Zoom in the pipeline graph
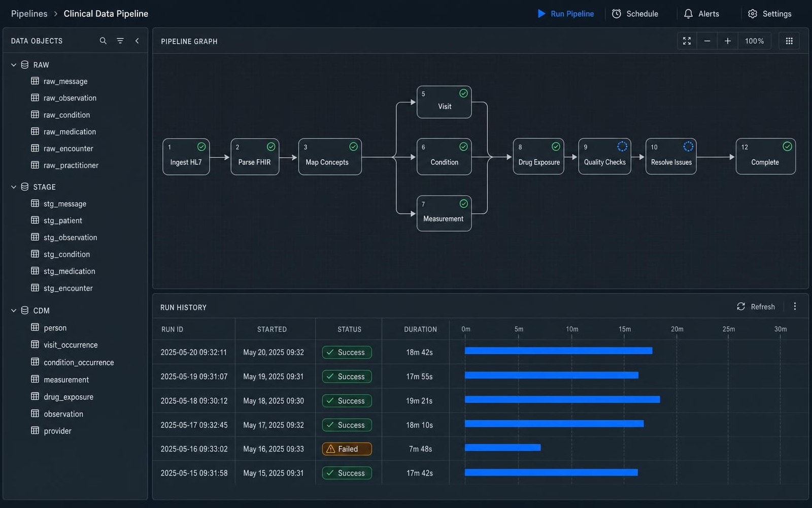 (x=727, y=41)
